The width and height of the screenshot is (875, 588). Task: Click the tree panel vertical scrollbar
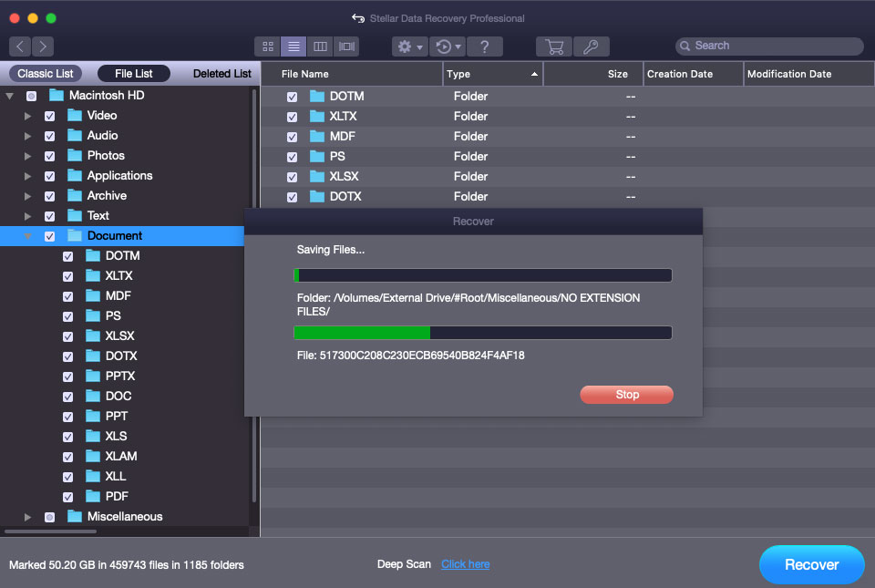[x=254, y=295]
